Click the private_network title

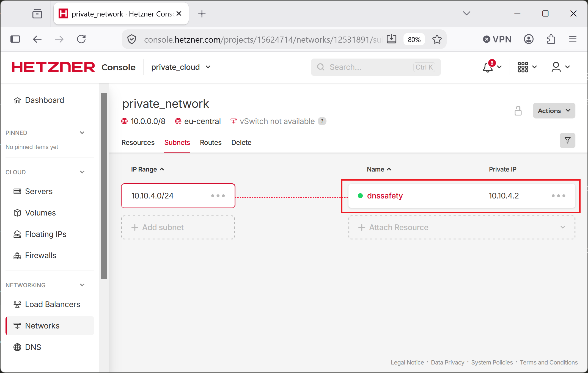166,104
